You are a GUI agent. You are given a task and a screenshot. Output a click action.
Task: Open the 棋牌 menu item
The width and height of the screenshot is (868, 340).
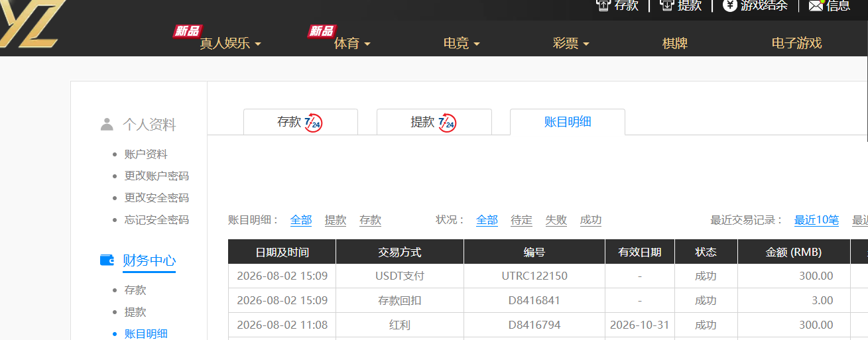tap(675, 44)
